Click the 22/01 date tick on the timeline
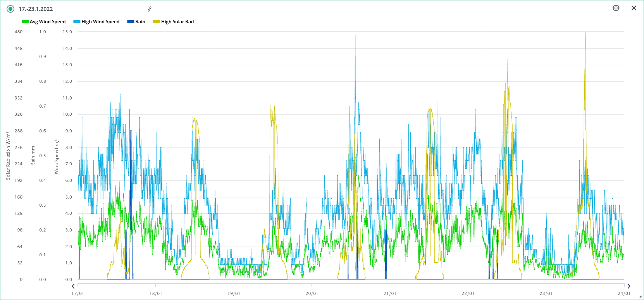 point(468,293)
